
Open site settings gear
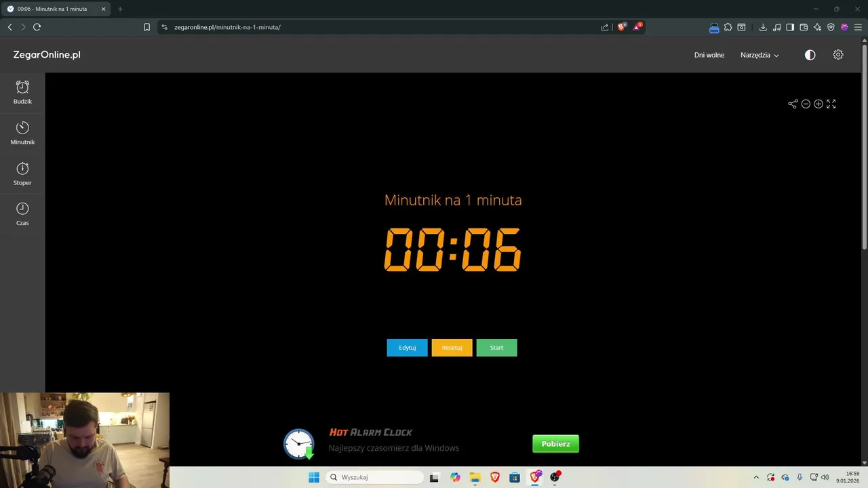coord(838,55)
